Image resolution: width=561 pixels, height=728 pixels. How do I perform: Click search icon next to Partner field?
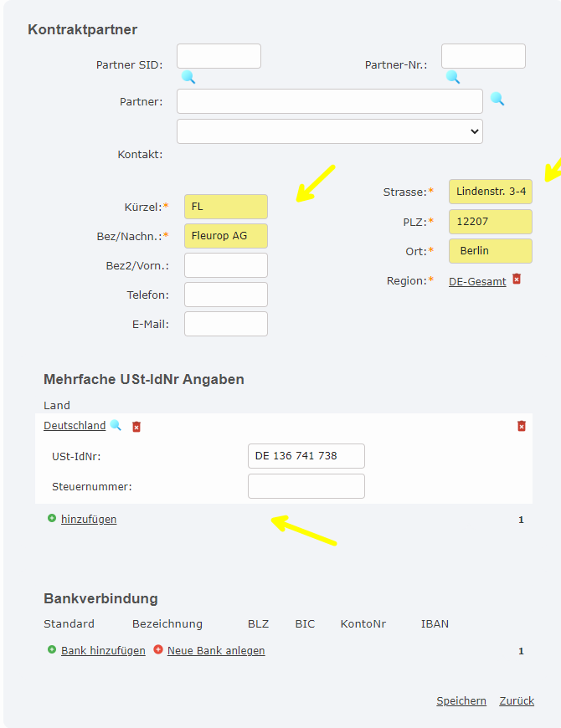point(497,99)
